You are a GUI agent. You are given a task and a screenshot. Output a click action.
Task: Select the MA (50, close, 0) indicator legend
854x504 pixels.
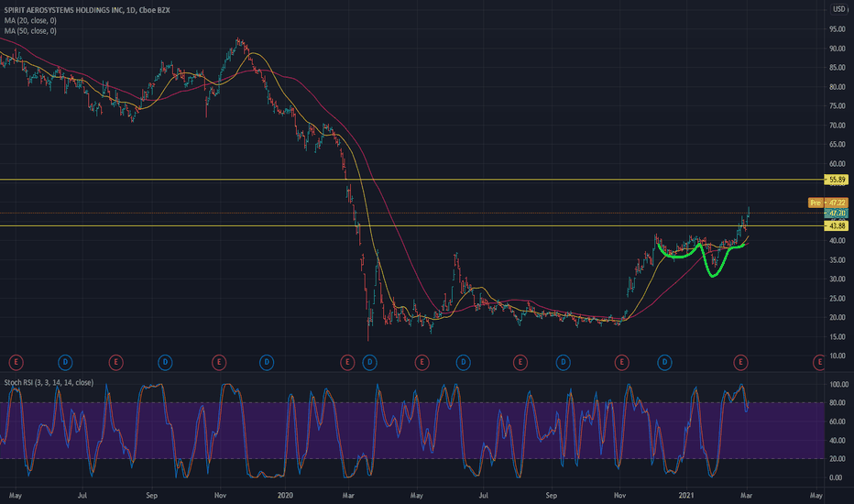tap(30, 31)
